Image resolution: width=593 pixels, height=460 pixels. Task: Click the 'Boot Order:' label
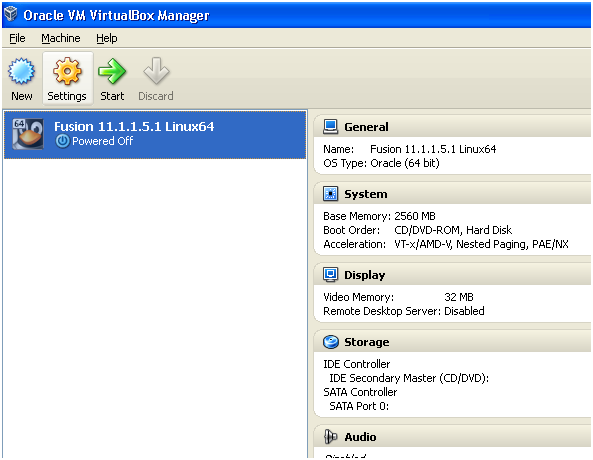(x=351, y=230)
